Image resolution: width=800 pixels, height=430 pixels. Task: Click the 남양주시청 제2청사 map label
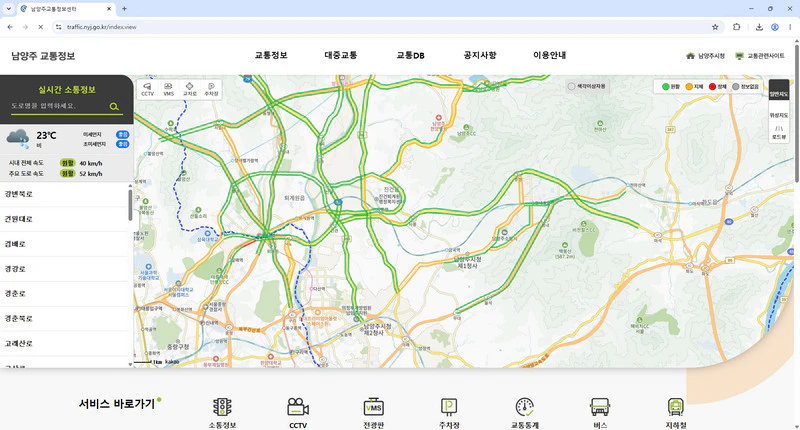[377, 329]
